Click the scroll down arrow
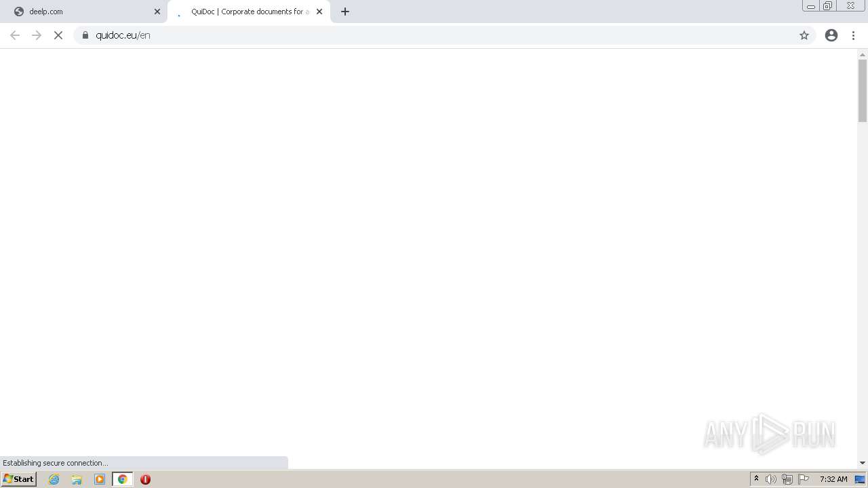 [x=863, y=463]
